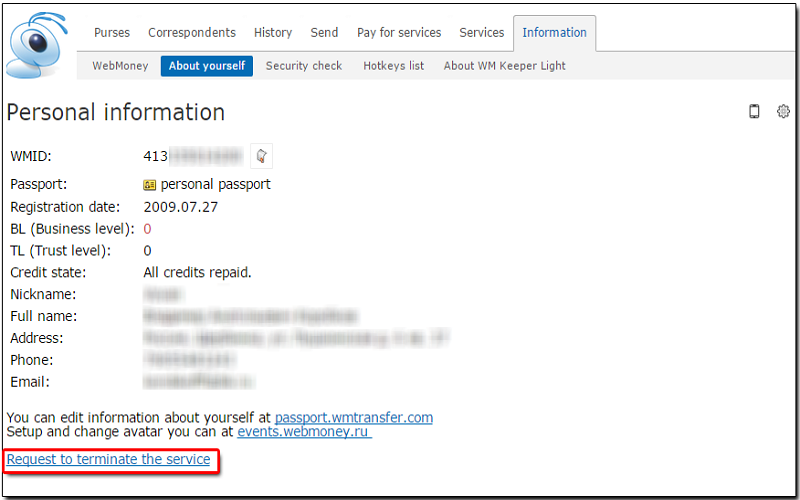Screen dimensions: 800x500
Task: Click the TL Trust level value 0
Action: (147, 251)
